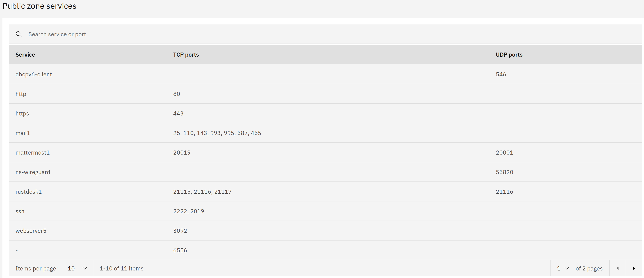
Task: Select the http service row
Action: 21,94
